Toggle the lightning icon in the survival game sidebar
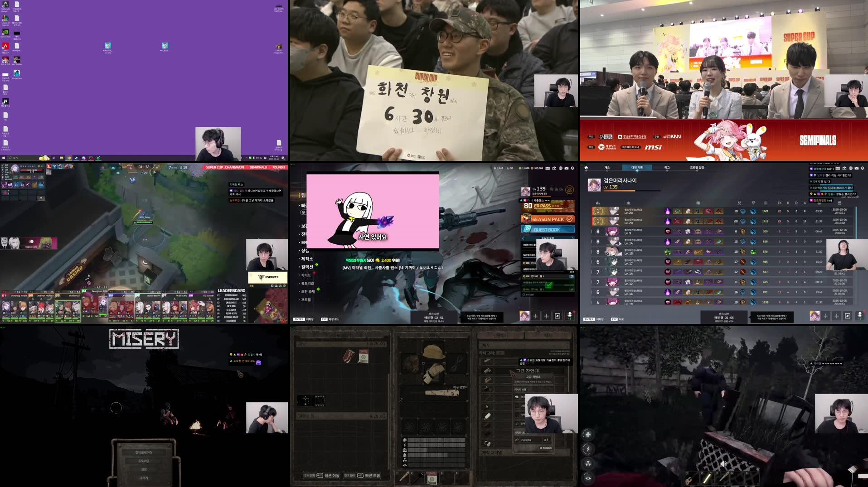868x487 pixels. point(588,448)
